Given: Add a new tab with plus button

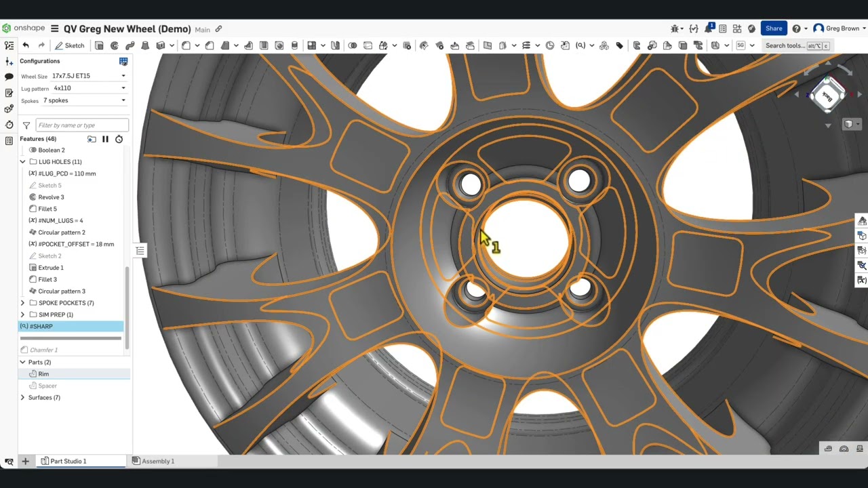Looking at the screenshot, I should click(25, 461).
